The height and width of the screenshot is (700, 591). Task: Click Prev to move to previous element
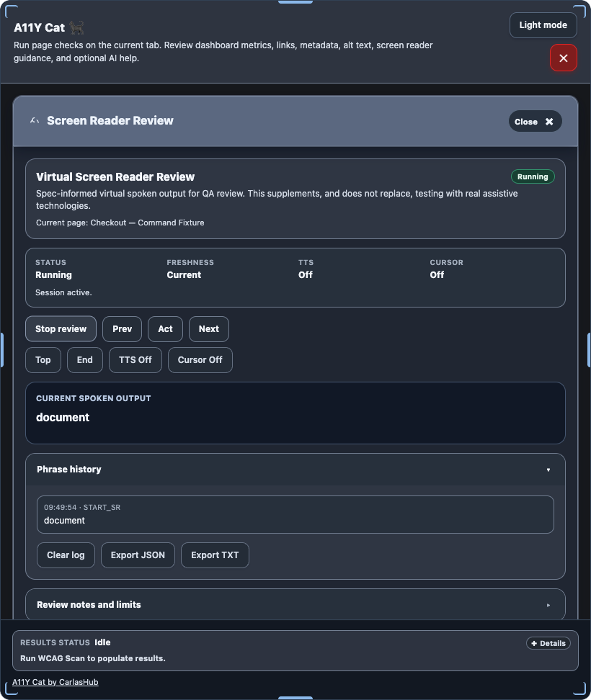pos(122,328)
